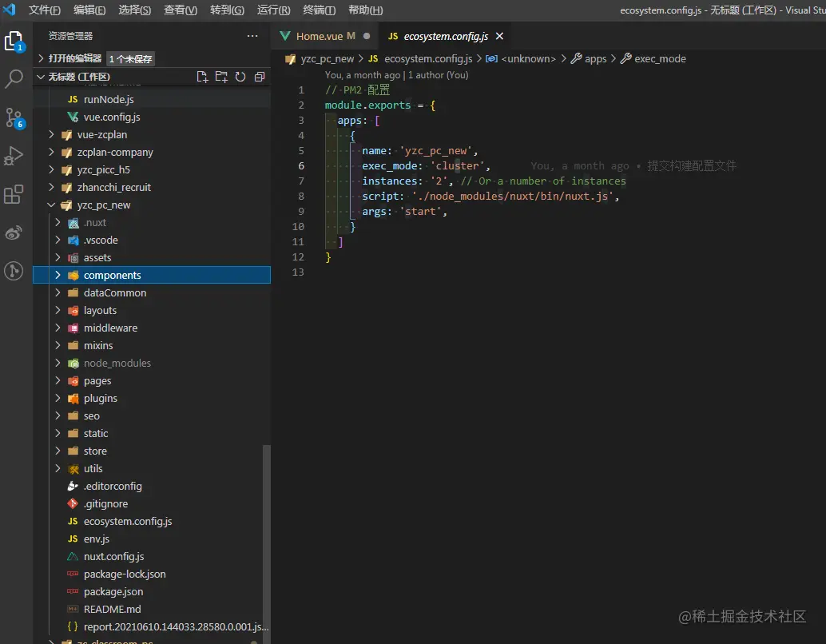Image resolution: width=826 pixels, height=644 pixels.
Task: Close the ecosystem.config.js tab
Action: point(499,36)
